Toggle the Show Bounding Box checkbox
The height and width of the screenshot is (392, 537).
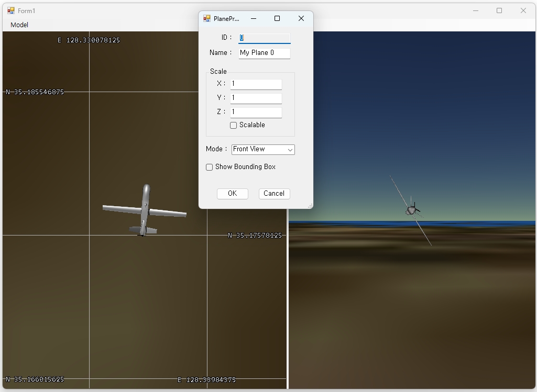pos(209,167)
